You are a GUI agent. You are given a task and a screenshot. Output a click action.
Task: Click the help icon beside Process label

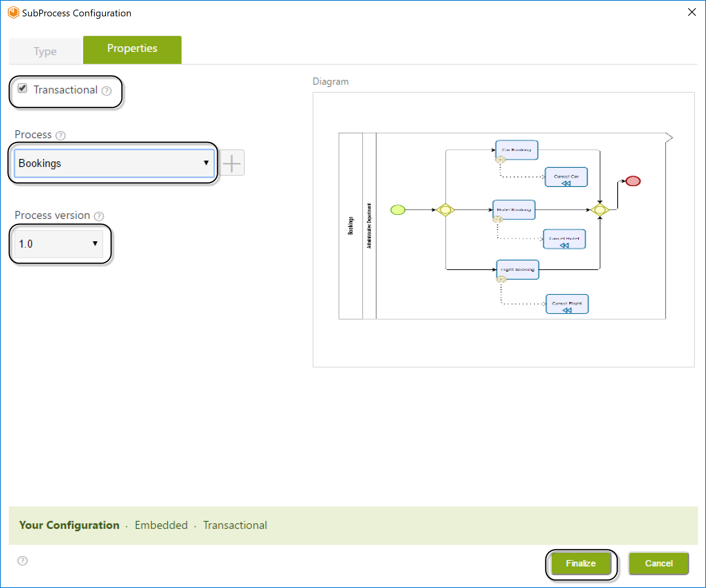pos(60,136)
